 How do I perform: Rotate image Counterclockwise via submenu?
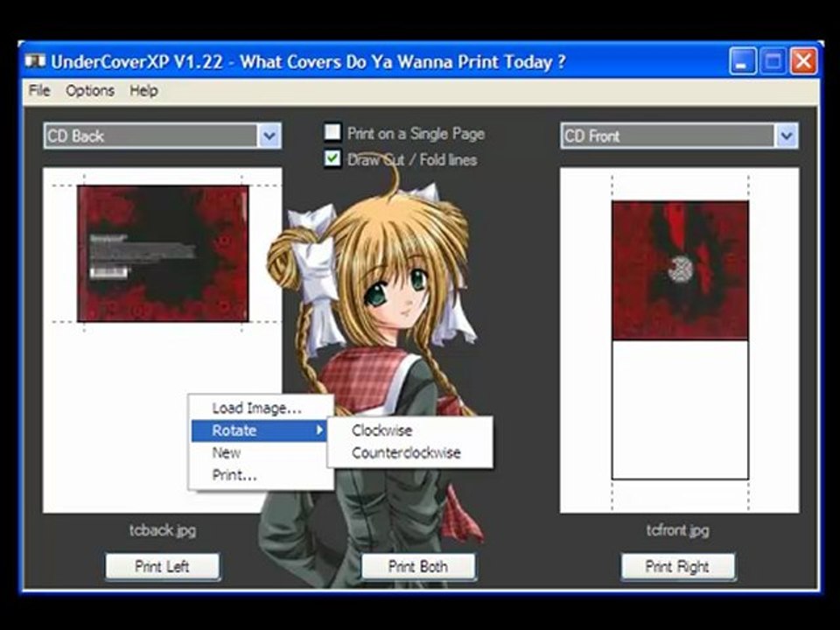406,452
